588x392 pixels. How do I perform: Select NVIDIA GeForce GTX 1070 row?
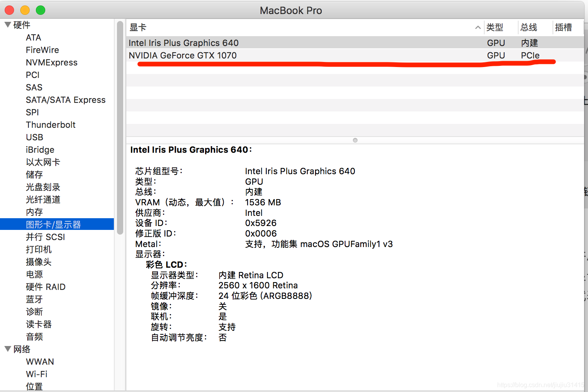(x=355, y=55)
